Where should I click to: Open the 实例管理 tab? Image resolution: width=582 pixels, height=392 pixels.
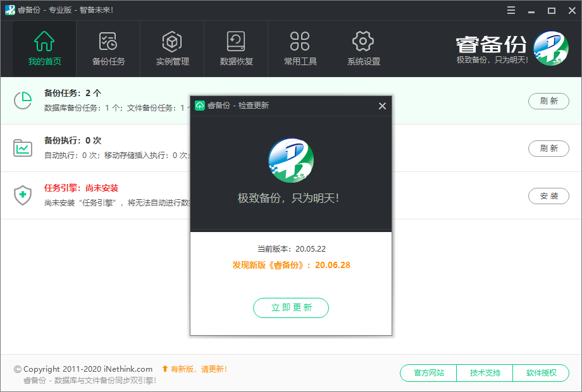coord(172,49)
